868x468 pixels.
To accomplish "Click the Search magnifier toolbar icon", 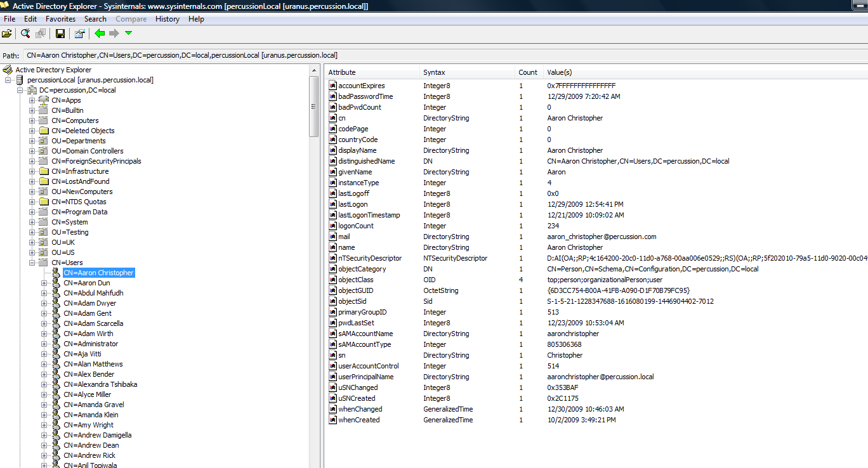I will [x=25, y=34].
